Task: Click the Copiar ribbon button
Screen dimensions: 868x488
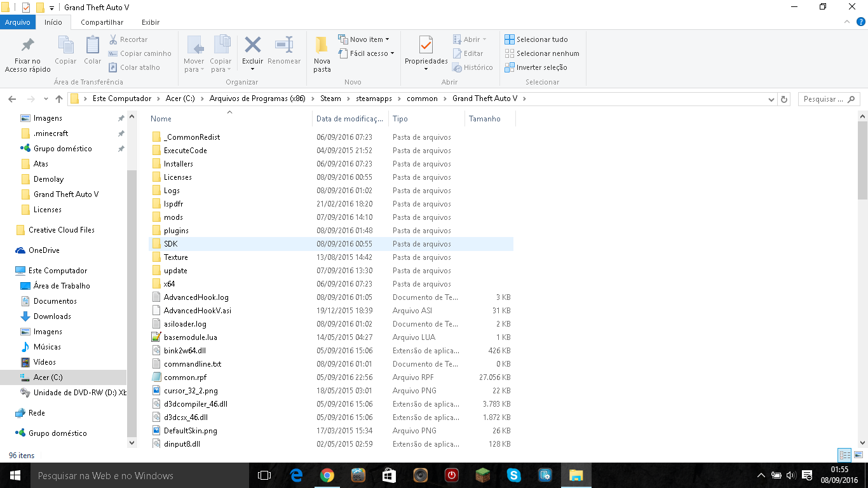Action: pyautogui.click(x=65, y=51)
